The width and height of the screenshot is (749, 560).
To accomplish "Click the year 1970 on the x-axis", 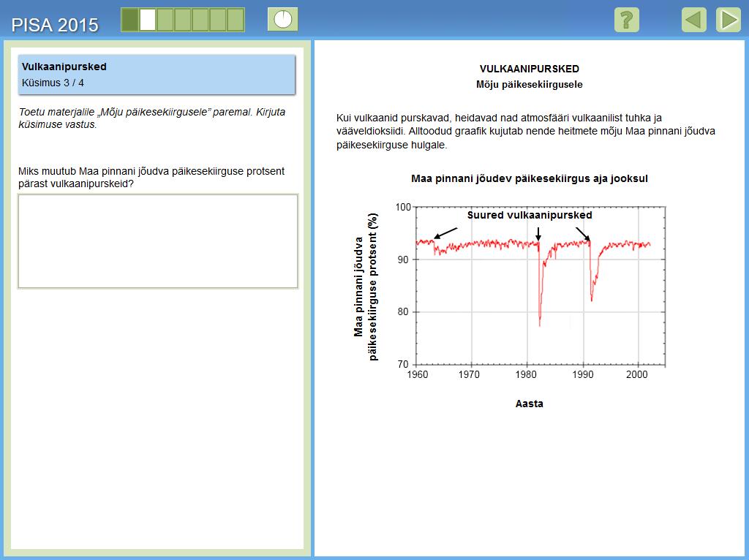I will [x=469, y=374].
